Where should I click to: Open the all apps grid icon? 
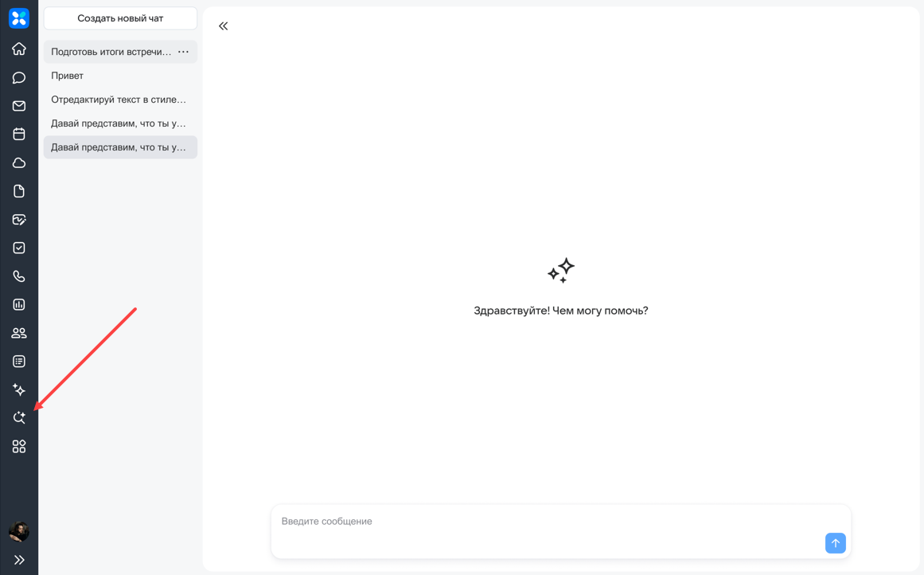coord(19,447)
